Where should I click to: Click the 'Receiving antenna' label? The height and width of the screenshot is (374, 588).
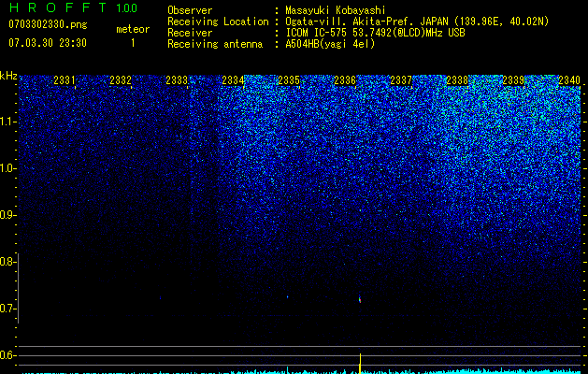click(215, 44)
